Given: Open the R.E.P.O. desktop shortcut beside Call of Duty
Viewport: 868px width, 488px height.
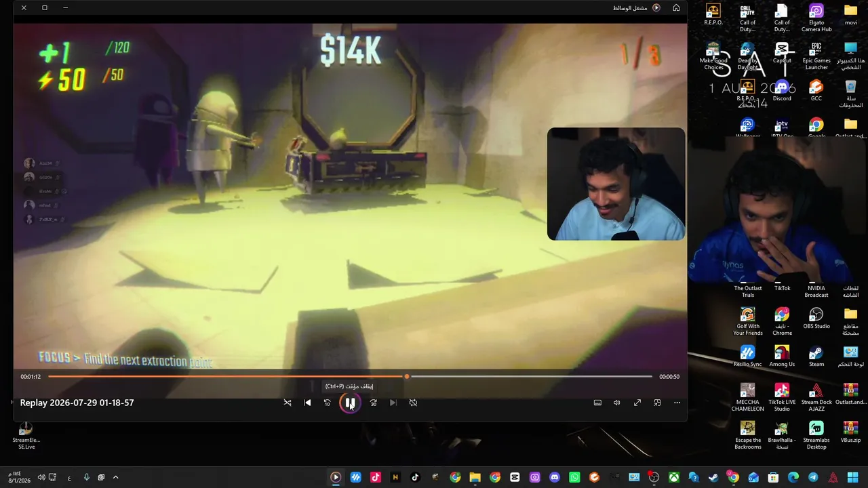Looking at the screenshot, I should click(x=713, y=15).
